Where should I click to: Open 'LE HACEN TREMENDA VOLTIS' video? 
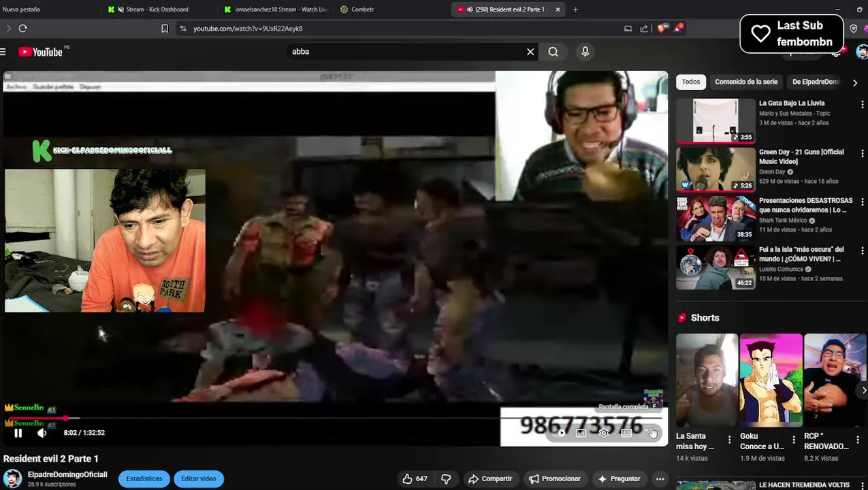click(x=804, y=485)
